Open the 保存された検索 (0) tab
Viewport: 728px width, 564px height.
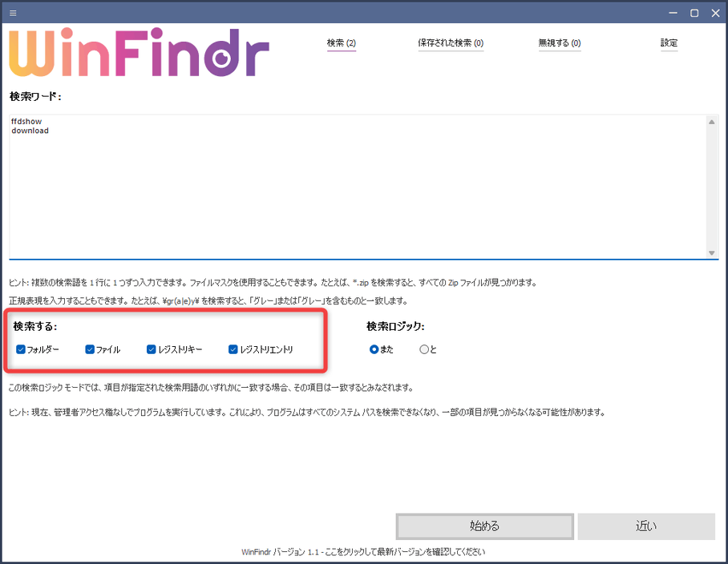451,43
